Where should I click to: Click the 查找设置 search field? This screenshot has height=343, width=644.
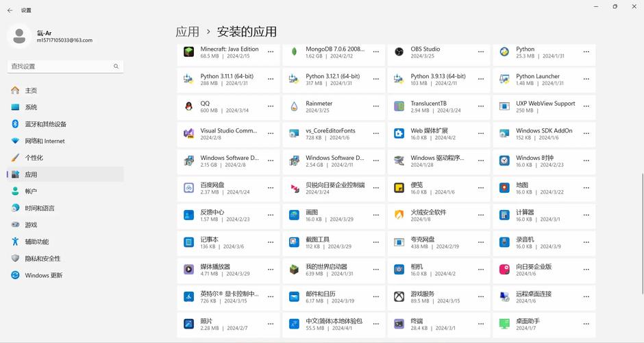tap(65, 67)
